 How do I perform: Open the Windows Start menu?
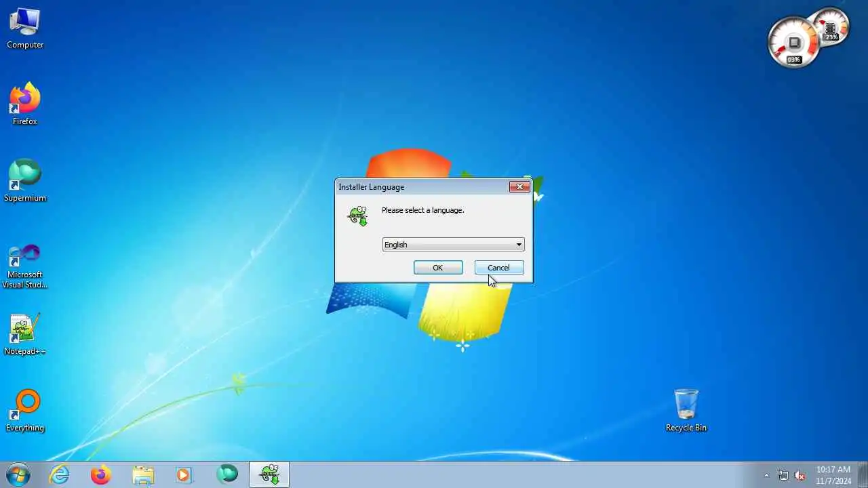pos(18,474)
